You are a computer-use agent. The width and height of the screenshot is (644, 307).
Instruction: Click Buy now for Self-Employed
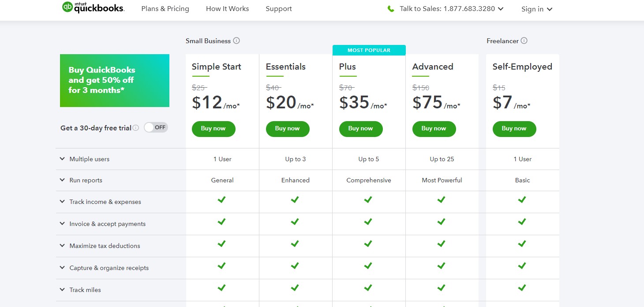coord(514,129)
